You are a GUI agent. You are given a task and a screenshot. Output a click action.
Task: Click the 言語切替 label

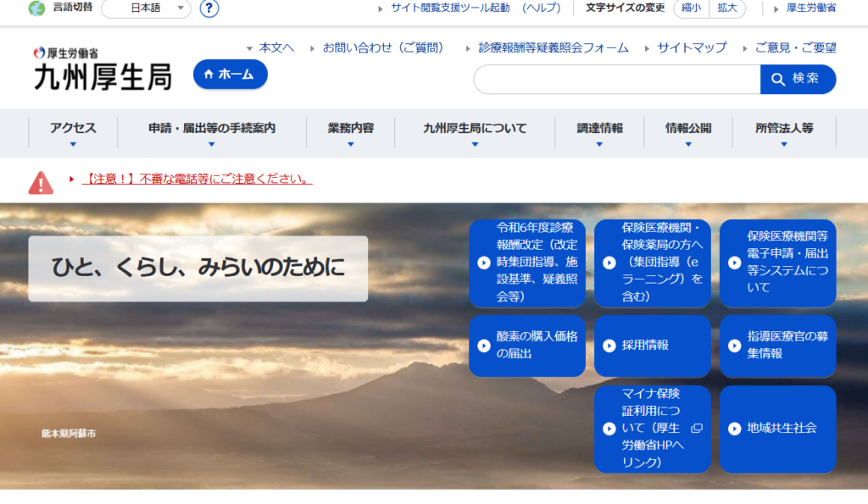pos(73,8)
